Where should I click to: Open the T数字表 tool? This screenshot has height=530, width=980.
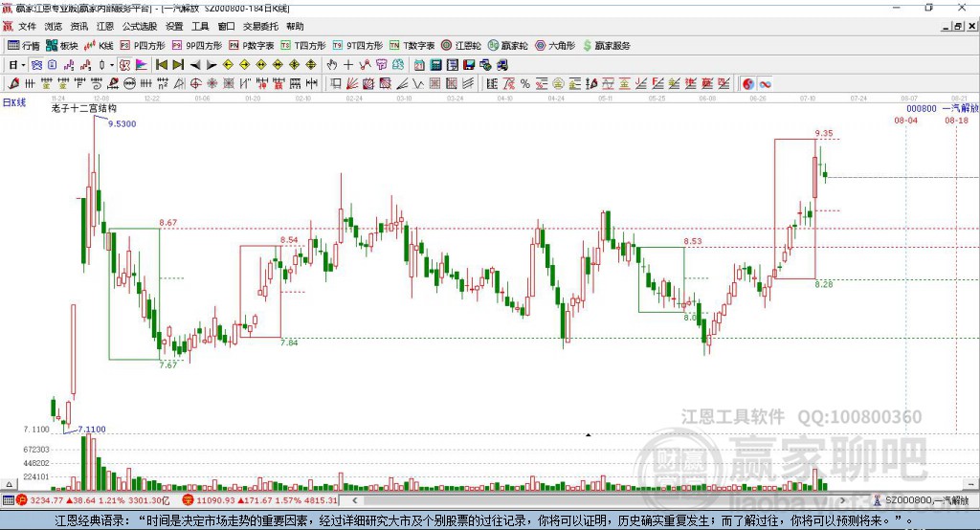(x=412, y=45)
